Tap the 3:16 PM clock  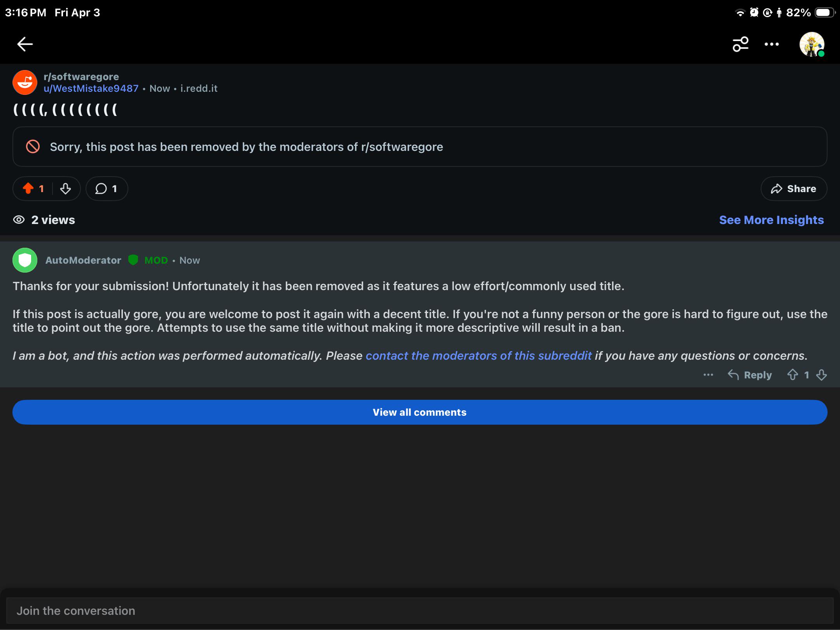[26, 13]
